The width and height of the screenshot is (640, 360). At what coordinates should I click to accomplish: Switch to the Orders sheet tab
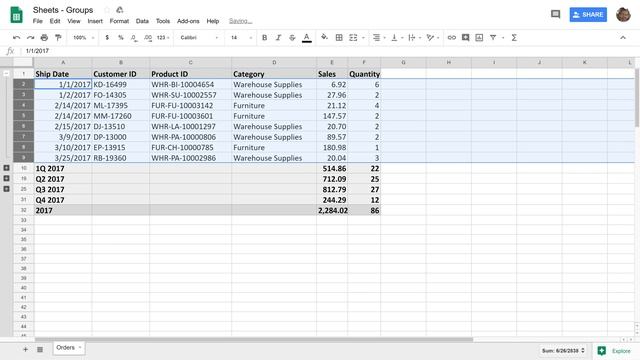point(69,348)
